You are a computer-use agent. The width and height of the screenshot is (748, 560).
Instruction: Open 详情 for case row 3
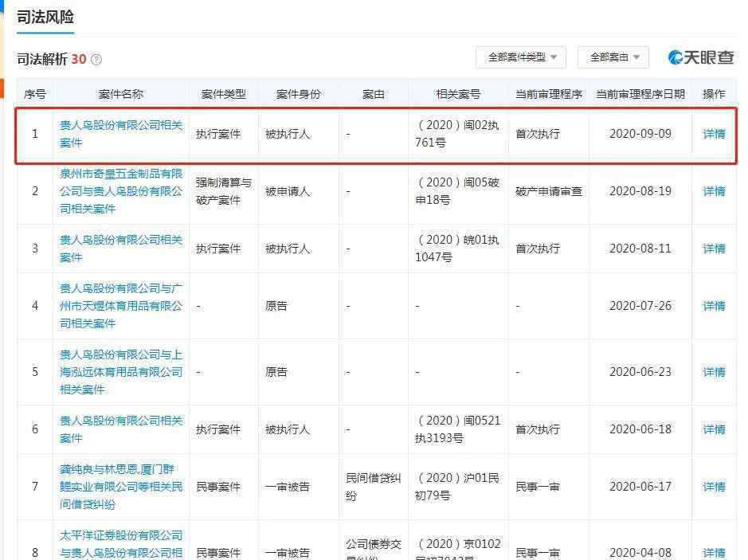tap(714, 249)
